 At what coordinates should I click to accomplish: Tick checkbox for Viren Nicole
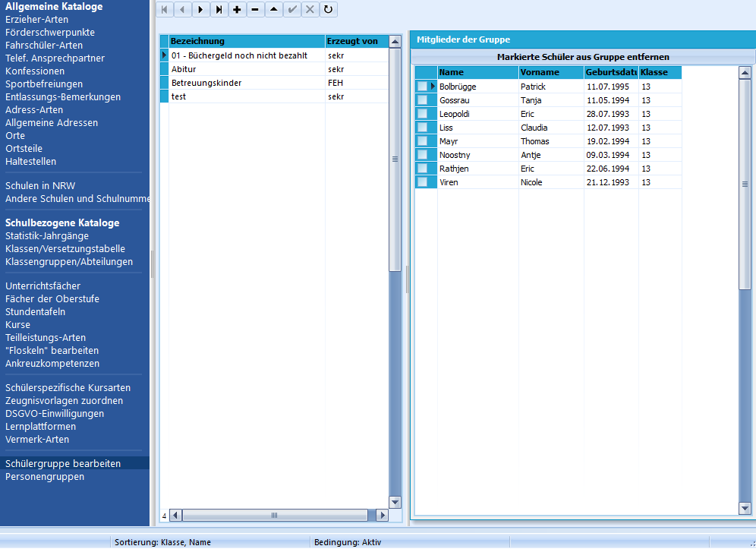pyautogui.click(x=422, y=182)
